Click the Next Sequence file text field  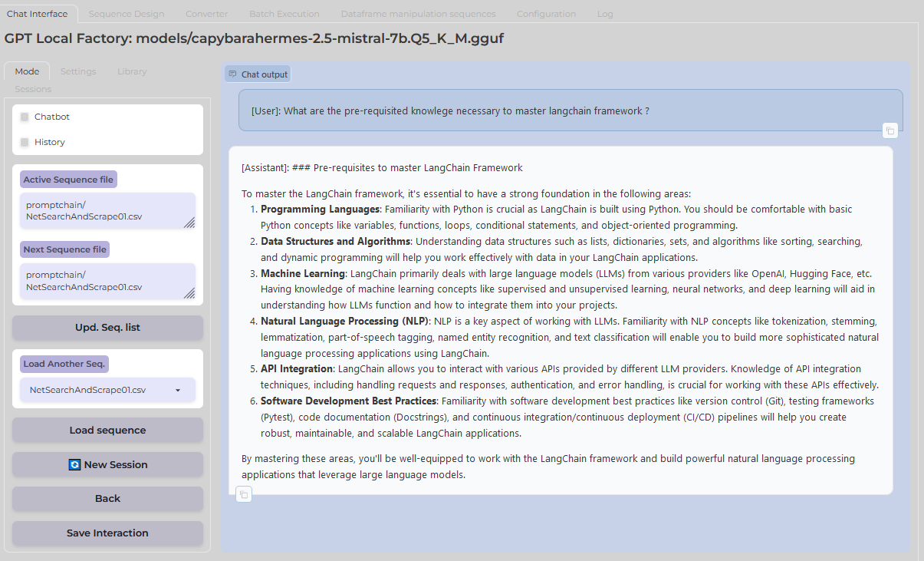coord(107,281)
